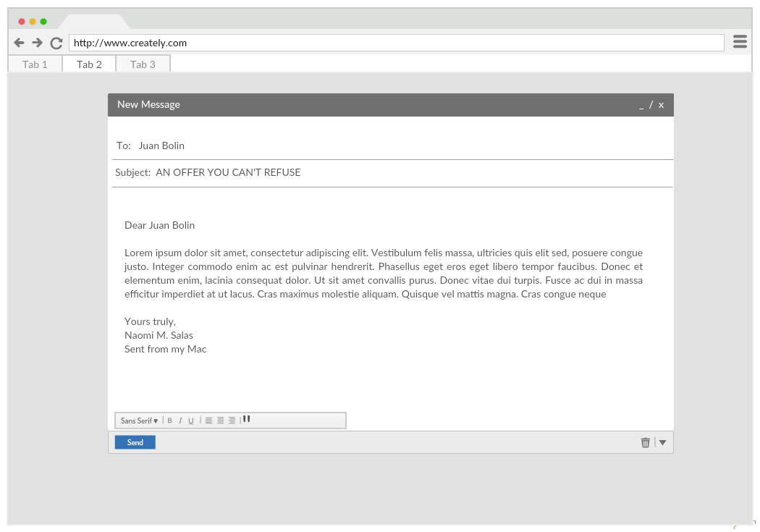
Task: Open the browser hamburger menu
Action: coord(740,42)
